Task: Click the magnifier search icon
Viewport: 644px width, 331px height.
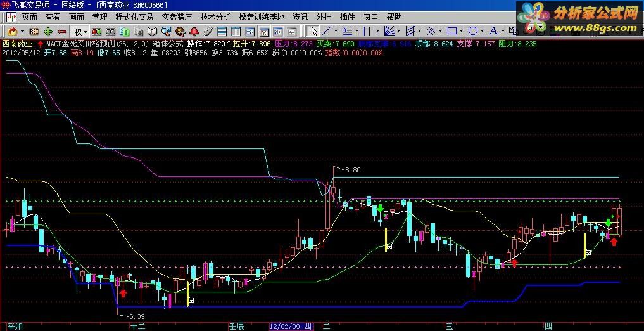Action: pos(166,31)
